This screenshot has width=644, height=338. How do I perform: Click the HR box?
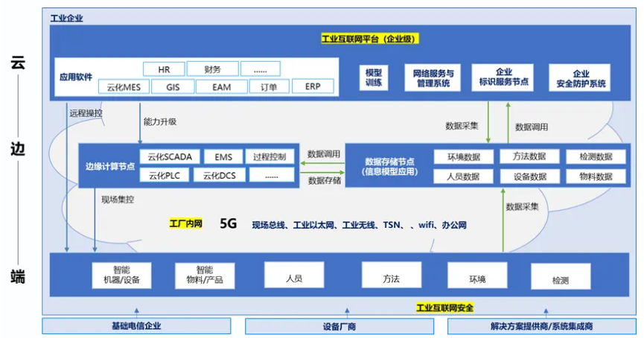click(x=165, y=69)
